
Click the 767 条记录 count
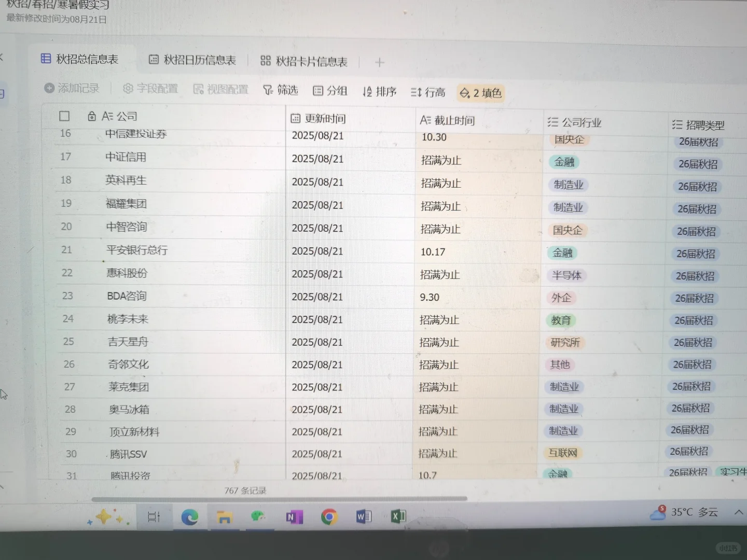245,491
